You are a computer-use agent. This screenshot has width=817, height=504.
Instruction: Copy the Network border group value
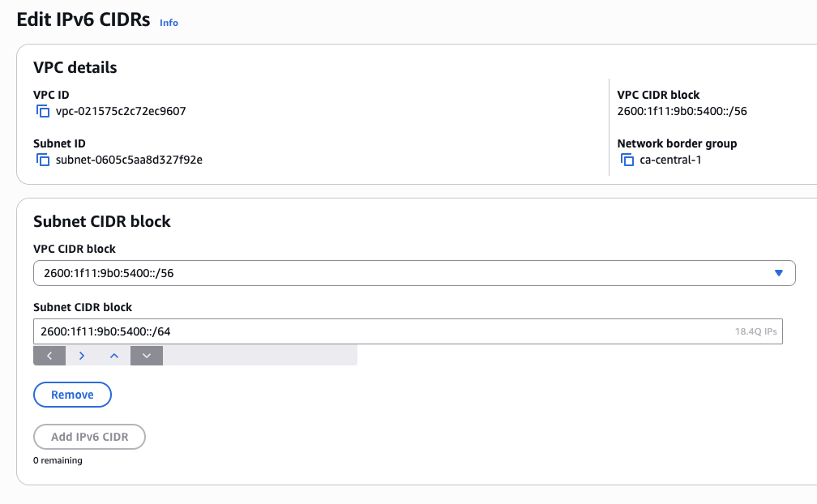click(627, 160)
